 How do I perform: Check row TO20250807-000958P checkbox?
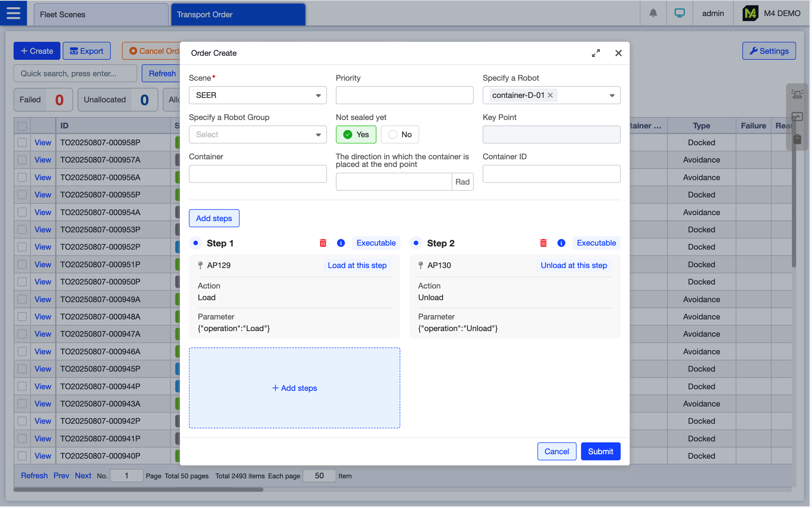tap(22, 142)
